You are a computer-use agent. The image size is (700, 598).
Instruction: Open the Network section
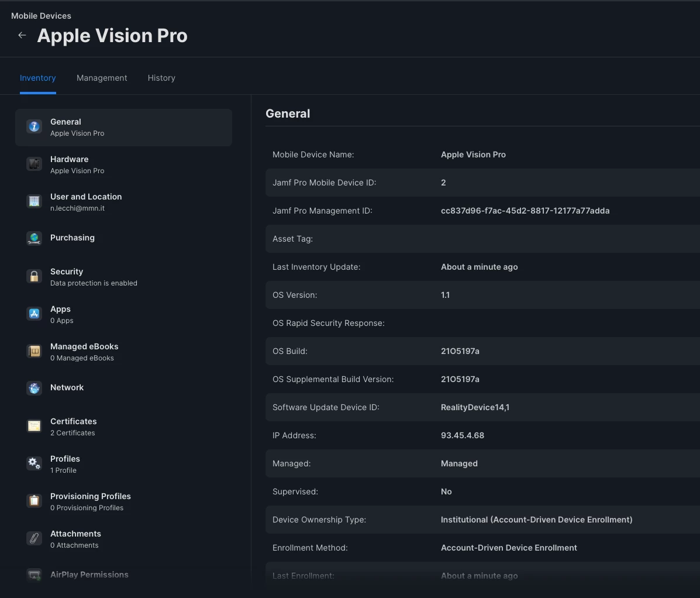tap(123, 388)
